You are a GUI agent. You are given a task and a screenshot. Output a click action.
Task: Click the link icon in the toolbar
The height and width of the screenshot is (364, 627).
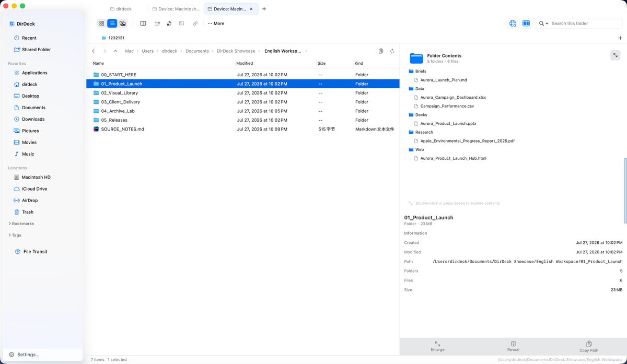tap(195, 24)
